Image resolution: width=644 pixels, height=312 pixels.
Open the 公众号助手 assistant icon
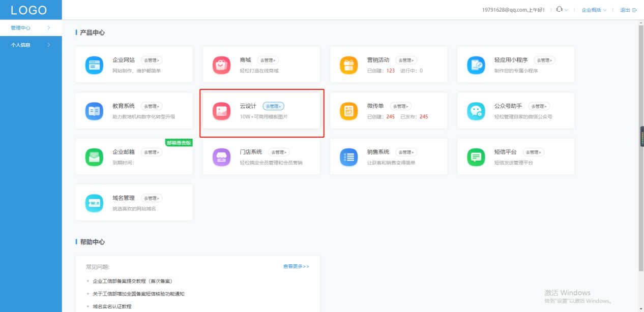[476, 110]
